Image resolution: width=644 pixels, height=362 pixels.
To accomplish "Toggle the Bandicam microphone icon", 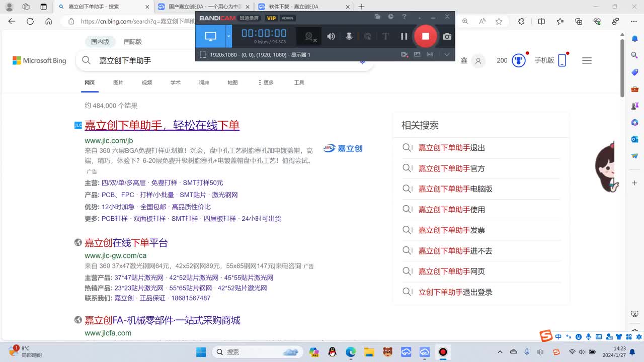I will 349,36.
